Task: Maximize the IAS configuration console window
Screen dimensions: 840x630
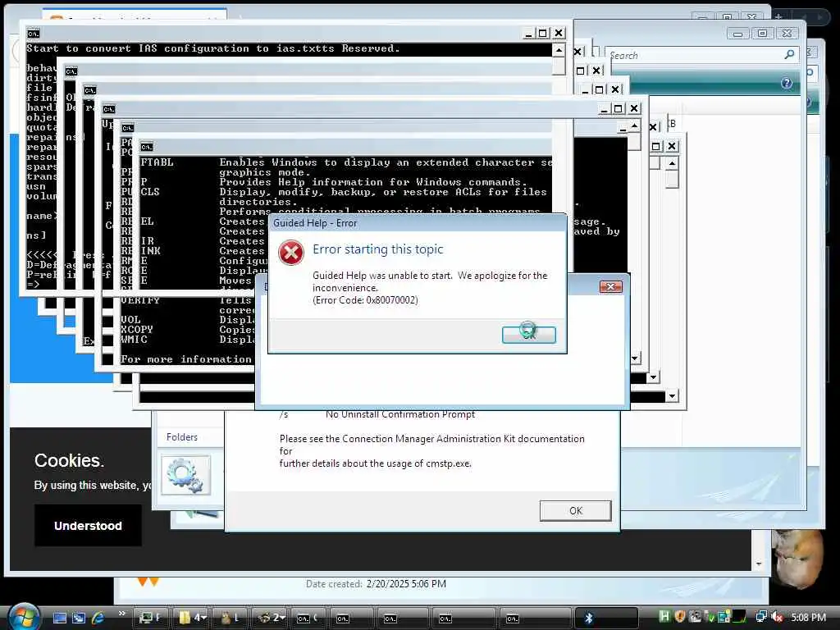Action: pyautogui.click(x=543, y=33)
